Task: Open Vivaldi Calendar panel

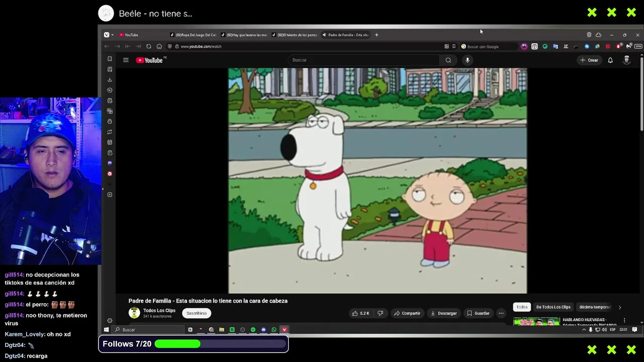Action: (110, 142)
